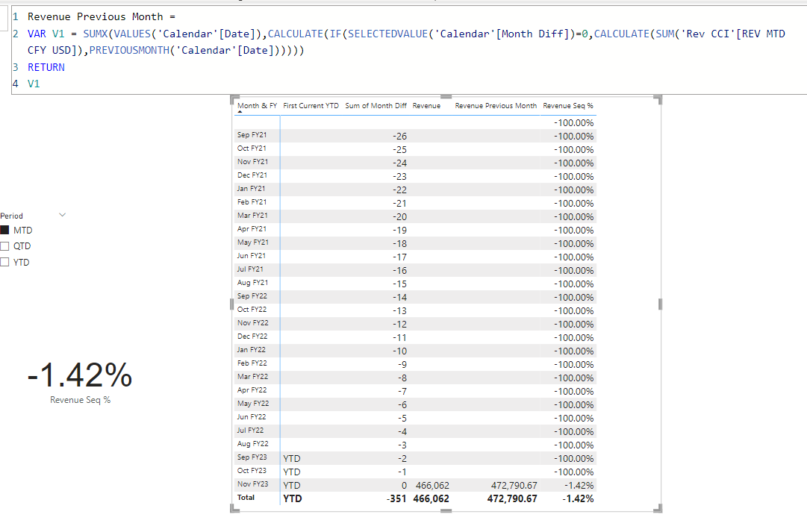This screenshot has width=807, height=532.
Task: Click the Total row label
Action: [x=246, y=497]
